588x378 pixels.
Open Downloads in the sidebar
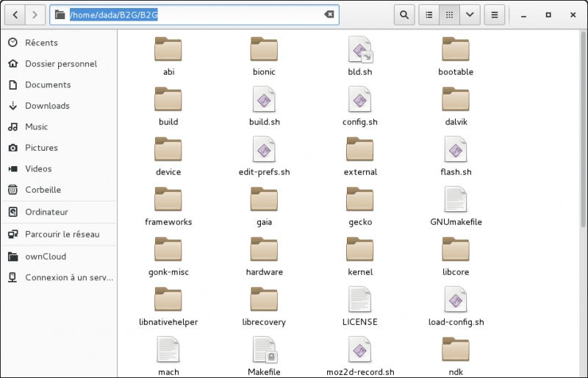tap(60, 106)
